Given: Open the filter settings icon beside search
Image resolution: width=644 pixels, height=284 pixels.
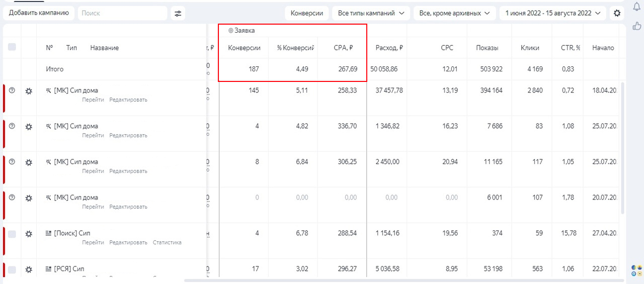Looking at the screenshot, I should [x=178, y=14].
